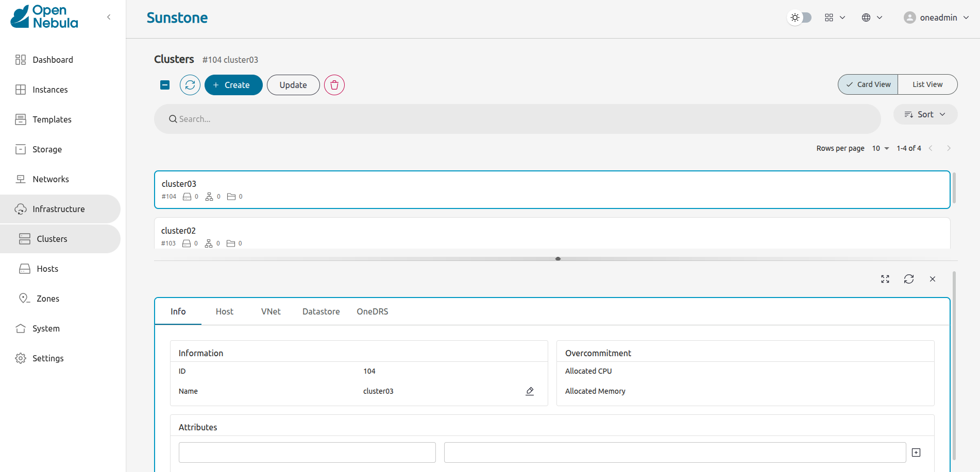This screenshot has width=980, height=472.
Task: Open the Host tab
Action: 224,311
